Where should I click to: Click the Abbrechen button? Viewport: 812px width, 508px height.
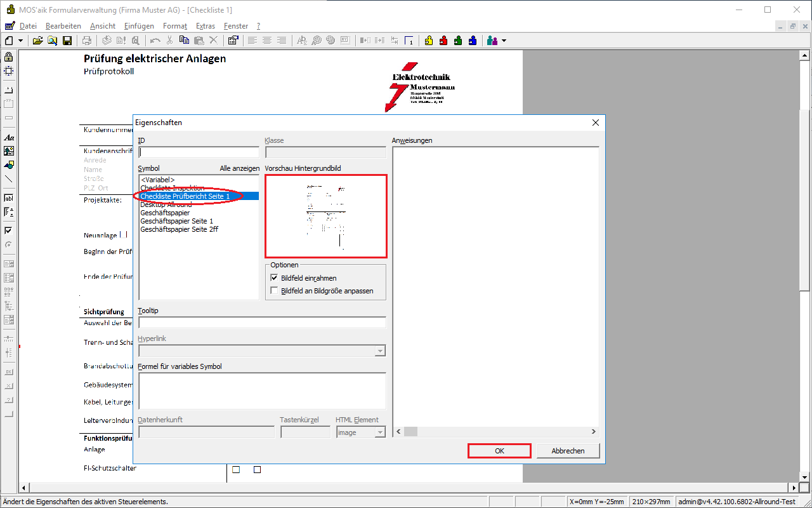coord(568,450)
